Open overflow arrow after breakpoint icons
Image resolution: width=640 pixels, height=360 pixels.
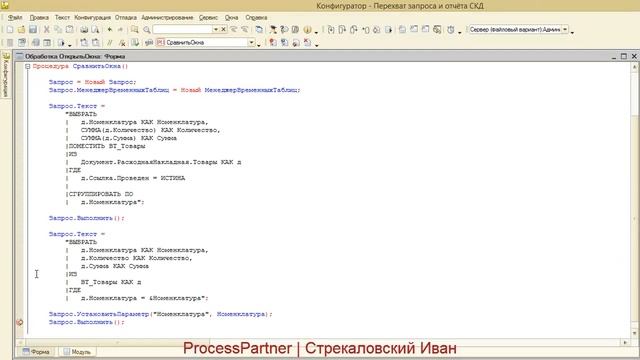tap(316, 45)
